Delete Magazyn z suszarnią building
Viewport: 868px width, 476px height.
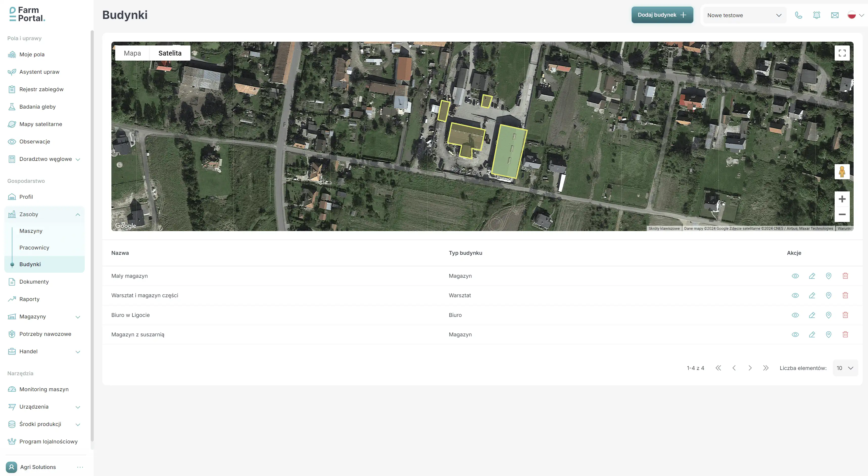(845, 335)
